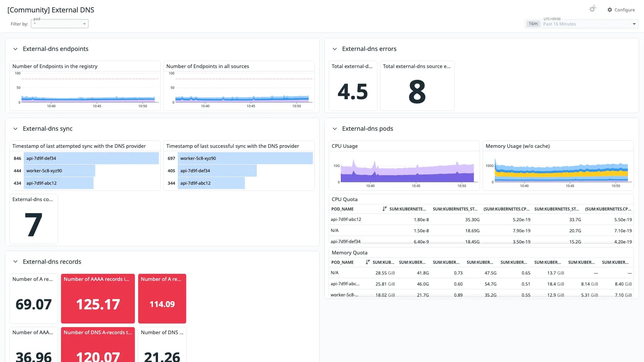The image size is (644, 362).
Task: Open the Configure button
Action: (x=621, y=10)
